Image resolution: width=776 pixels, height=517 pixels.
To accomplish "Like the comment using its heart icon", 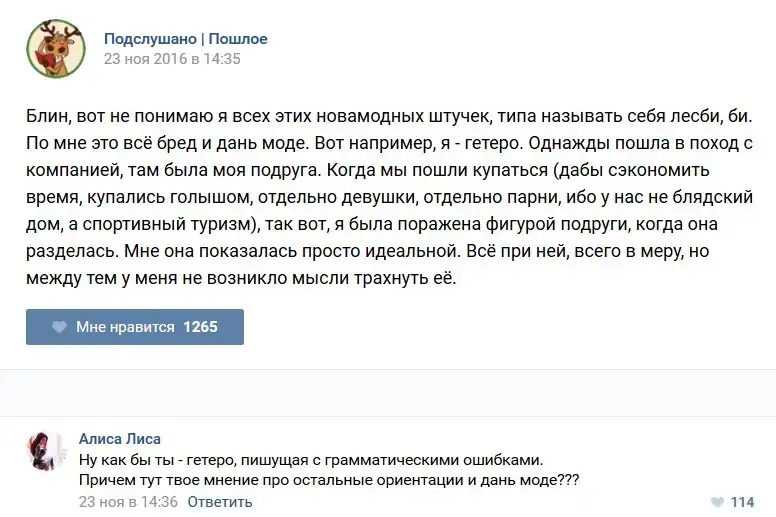I will pyautogui.click(x=717, y=502).
